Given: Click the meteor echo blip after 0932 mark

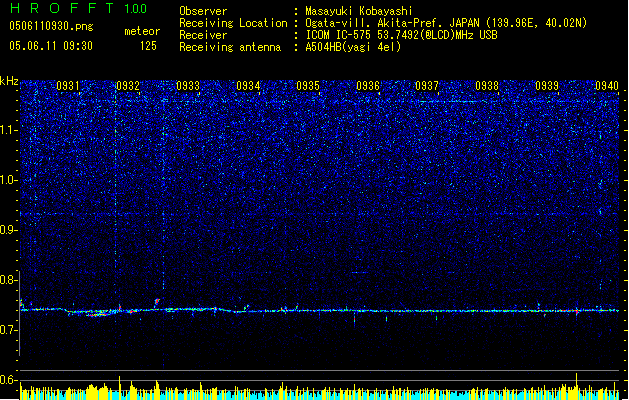Looking at the screenshot, I should pyautogui.click(x=157, y=301).
